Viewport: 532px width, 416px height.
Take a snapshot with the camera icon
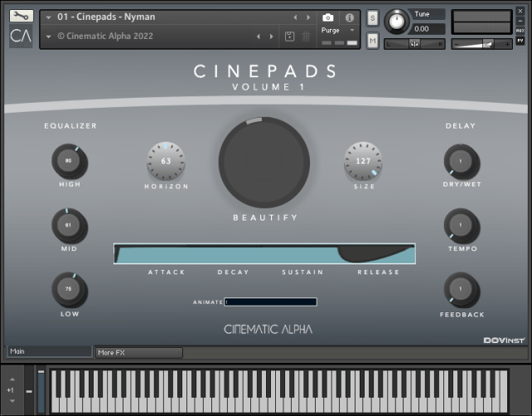[x=328, y=17]
